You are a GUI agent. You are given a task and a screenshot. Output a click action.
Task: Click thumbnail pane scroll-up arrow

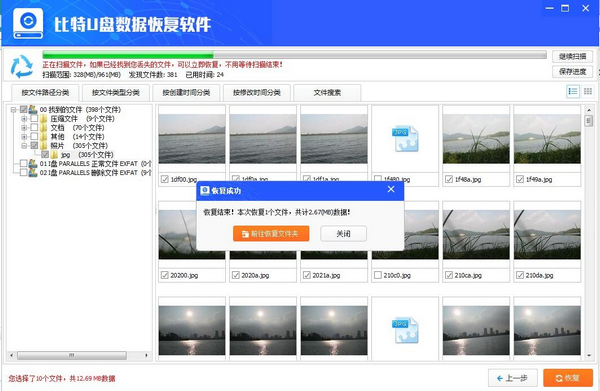pyautogui.click(x=589, y=110)
